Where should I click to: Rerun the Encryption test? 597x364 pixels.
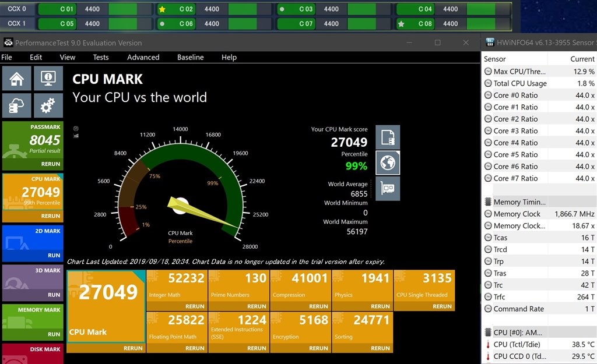coord(318,348)
